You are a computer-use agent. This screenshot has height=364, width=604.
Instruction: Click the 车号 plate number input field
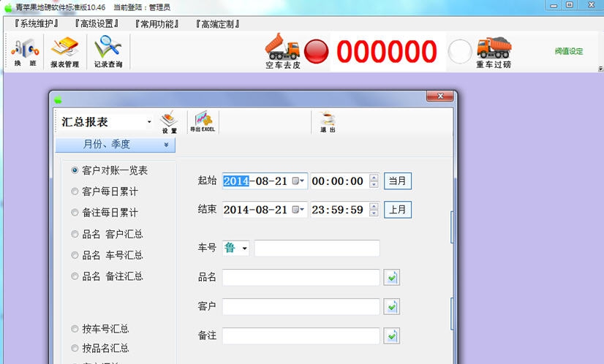tap(317, 249)
